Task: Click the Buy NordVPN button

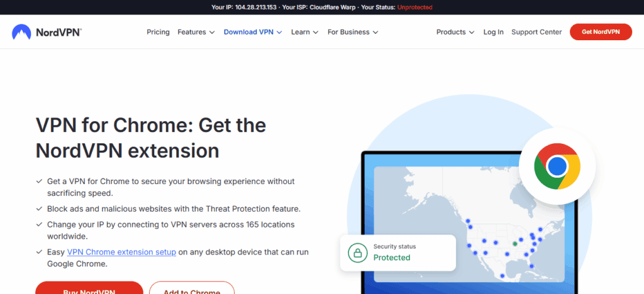Action: [x=89, y=288]
